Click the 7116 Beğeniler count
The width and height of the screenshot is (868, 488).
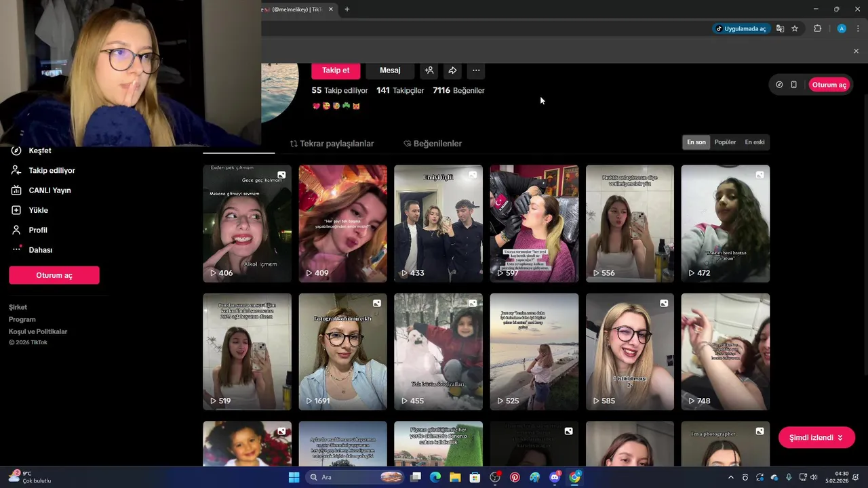coord(458,90)
